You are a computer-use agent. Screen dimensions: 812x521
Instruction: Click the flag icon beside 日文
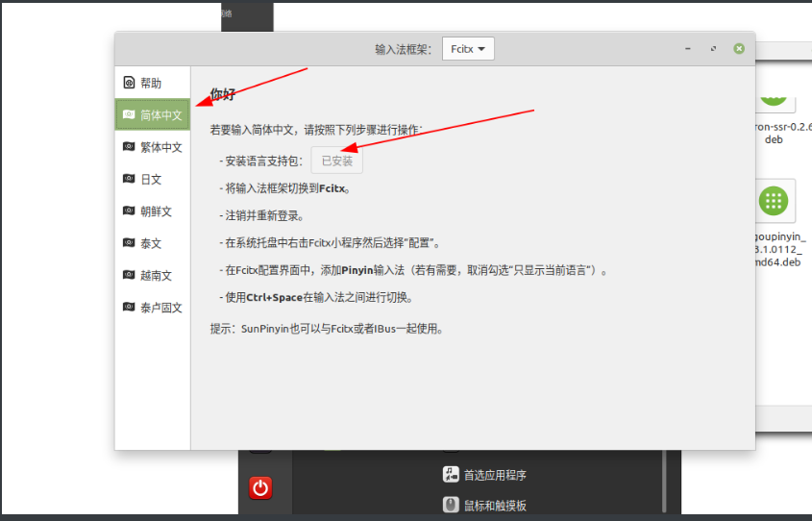pos(129,179)
